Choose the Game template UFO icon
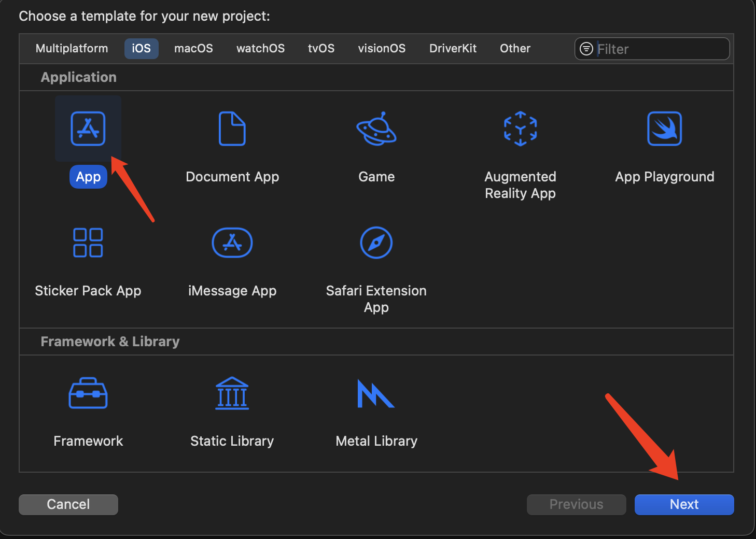756x539 pixels. click(376, 129)
